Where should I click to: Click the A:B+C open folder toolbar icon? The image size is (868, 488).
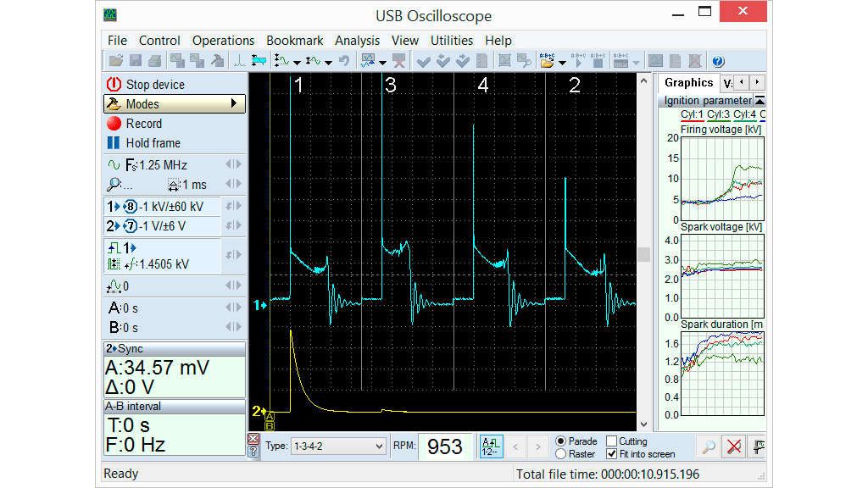pos(547,61)
